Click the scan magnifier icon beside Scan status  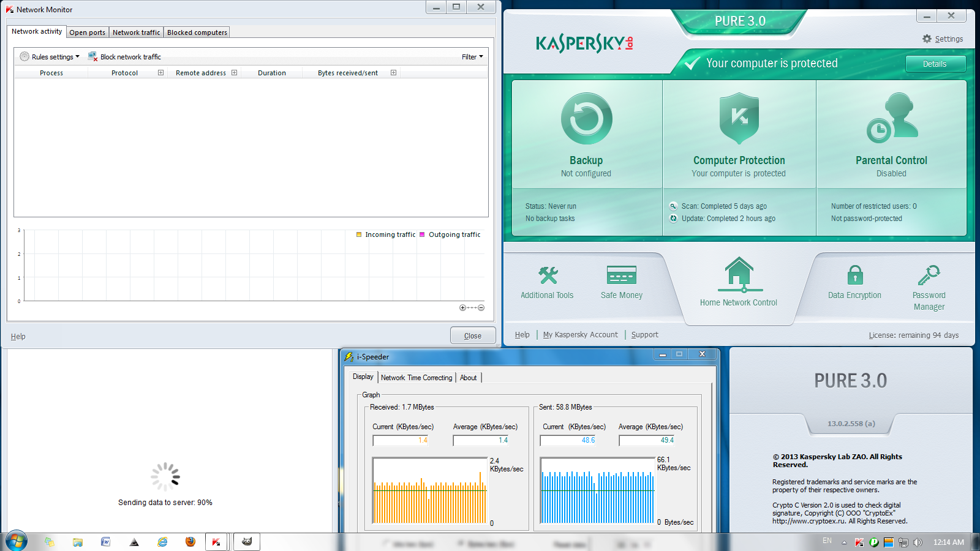[x=674, y=206]
